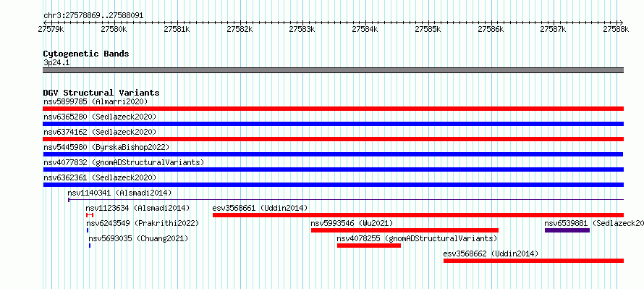Select the red bar under nsv4078255

[369, 246]
